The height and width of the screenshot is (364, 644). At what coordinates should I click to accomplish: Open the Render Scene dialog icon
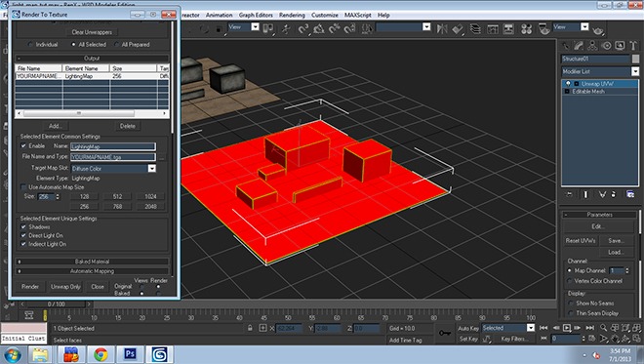[543, 28]
